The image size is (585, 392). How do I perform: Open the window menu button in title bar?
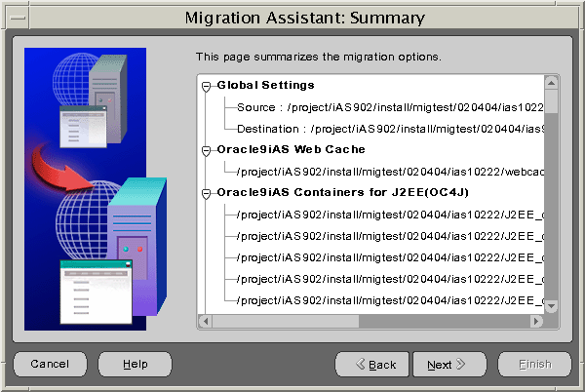(x=18, y=18)
